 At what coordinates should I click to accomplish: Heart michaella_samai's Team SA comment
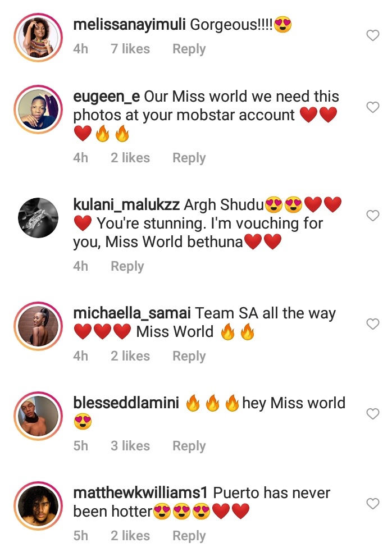[x=373, y=324]
